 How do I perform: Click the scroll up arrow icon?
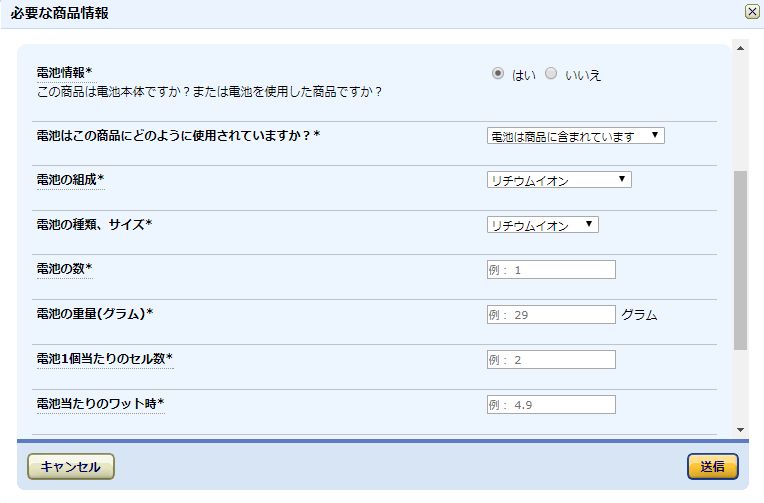[740, 48]
